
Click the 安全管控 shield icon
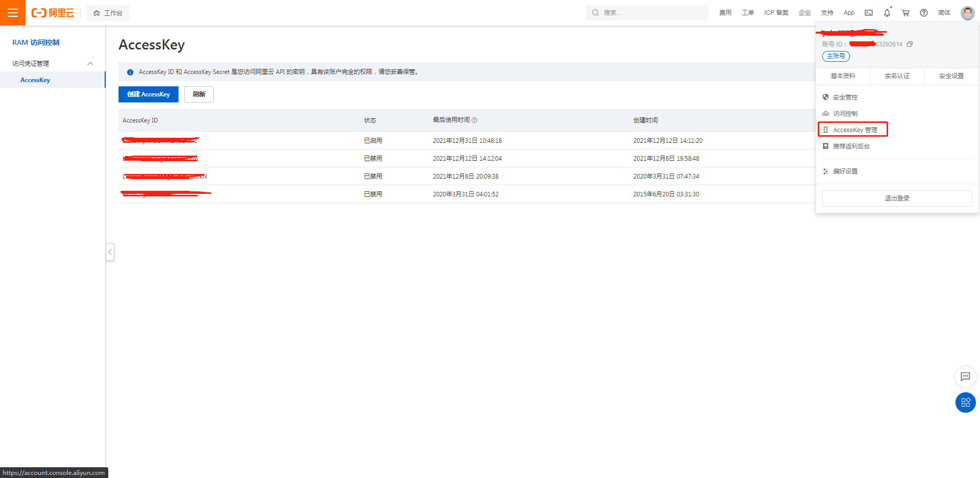pos(825,97)
